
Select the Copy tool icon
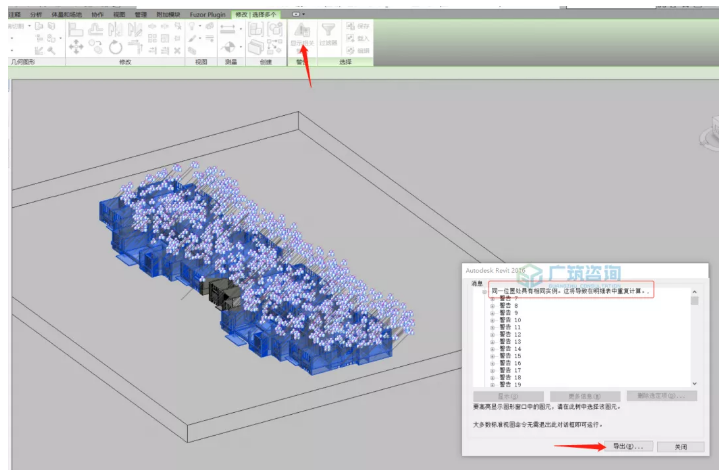[96, 47]
